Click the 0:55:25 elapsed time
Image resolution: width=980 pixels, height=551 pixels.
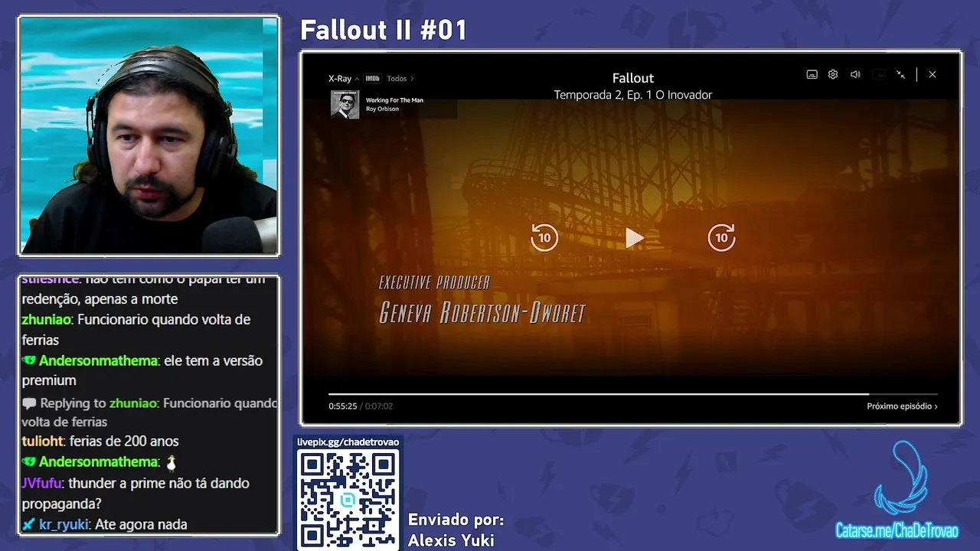343,406
